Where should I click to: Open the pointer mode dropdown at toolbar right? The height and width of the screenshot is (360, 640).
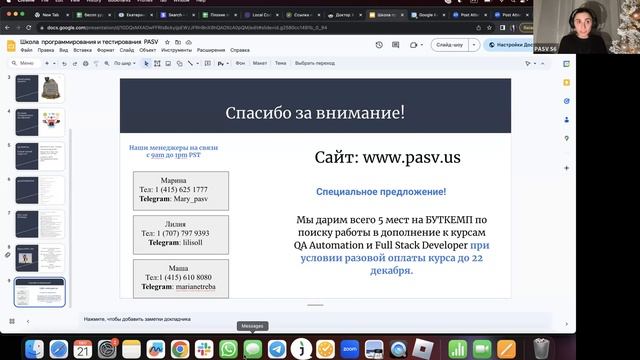point(535,64)
